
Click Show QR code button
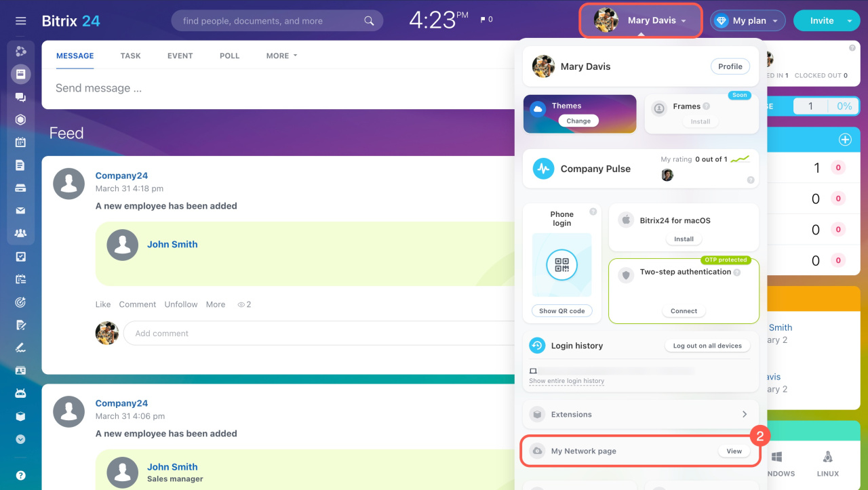pos(561,311)
